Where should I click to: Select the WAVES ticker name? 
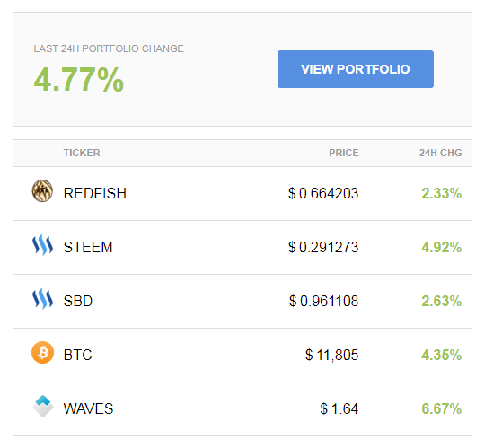(x=88, y=408)
